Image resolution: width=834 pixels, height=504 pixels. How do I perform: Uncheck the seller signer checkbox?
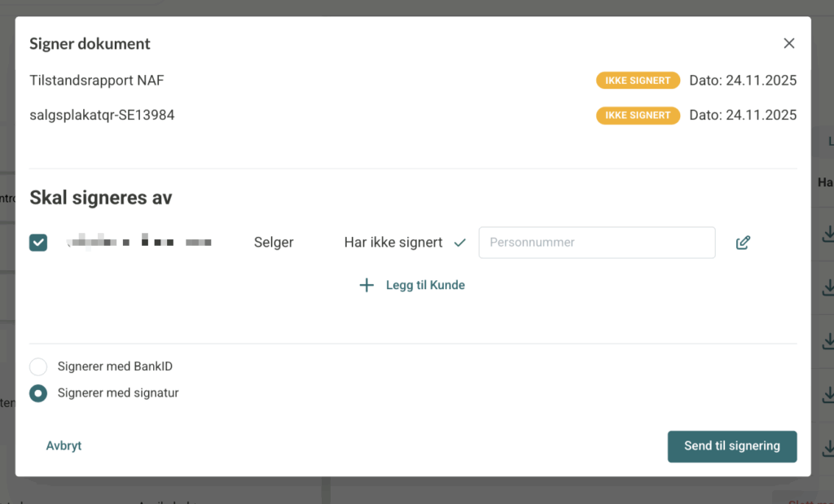click(x=38, y=243)
